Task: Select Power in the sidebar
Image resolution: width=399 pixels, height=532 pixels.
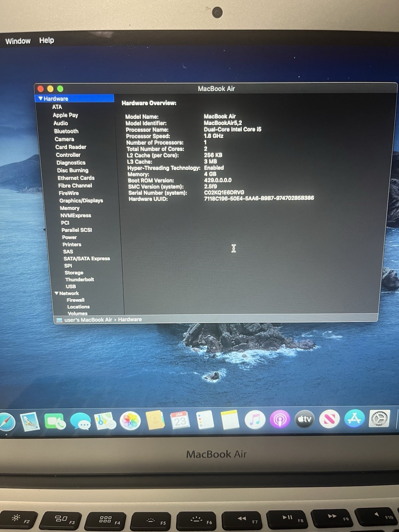Action: click(69, 237)
